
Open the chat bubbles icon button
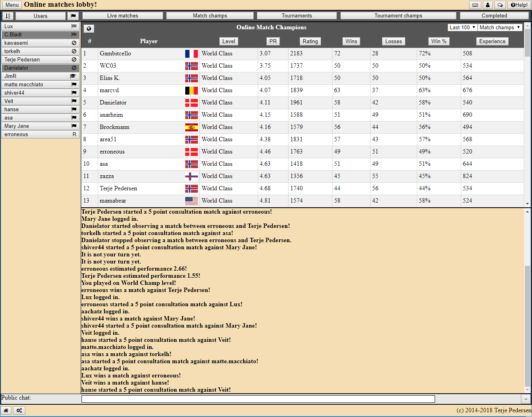(500, 5)
